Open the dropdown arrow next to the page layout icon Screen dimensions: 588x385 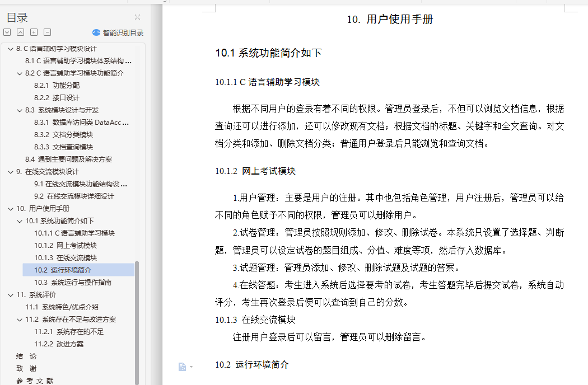192,367
